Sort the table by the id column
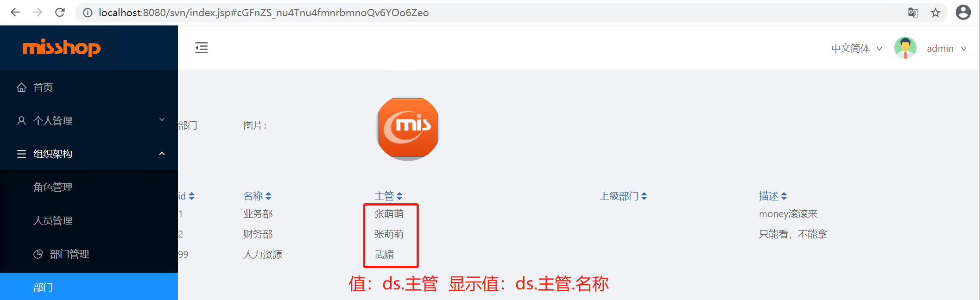This screenshot has height=300, width=980. 186,196
